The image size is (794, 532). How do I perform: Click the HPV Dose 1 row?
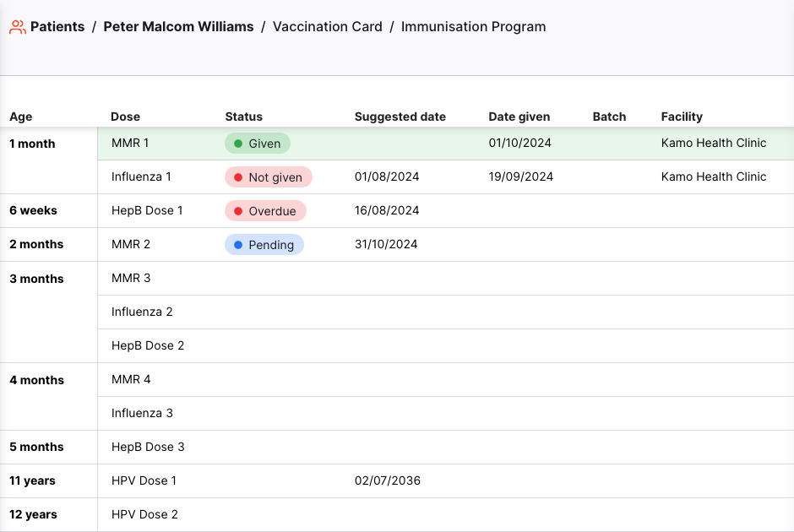[144, 481]
